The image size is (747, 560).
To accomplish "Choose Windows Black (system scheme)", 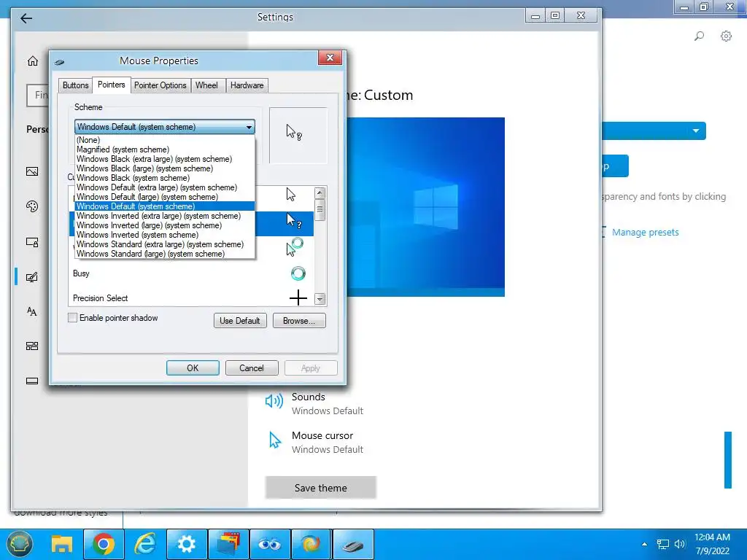I will pos(165,178).
